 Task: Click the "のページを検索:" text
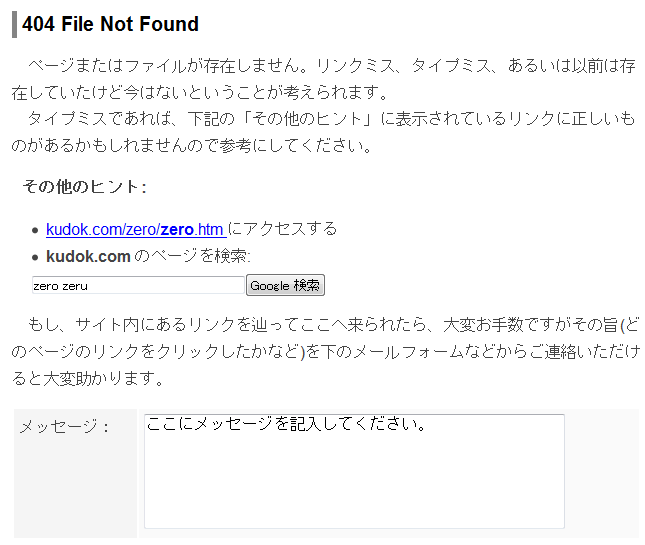click(x=193, y=256)
